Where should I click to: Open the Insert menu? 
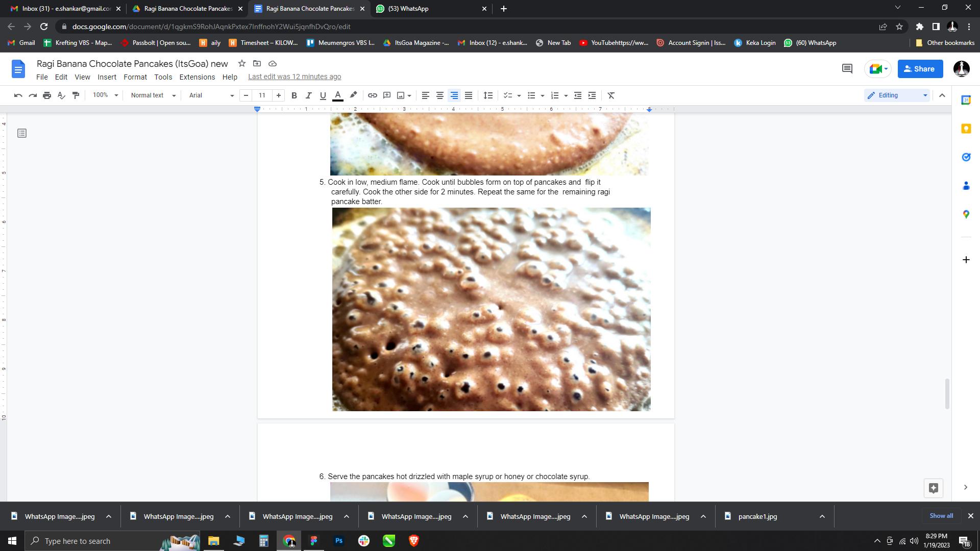(107, 77)
